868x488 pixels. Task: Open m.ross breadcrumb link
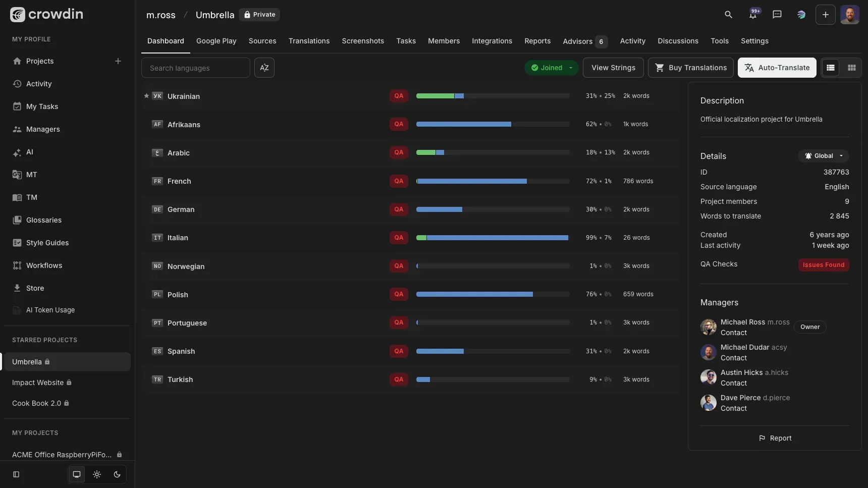161,15
